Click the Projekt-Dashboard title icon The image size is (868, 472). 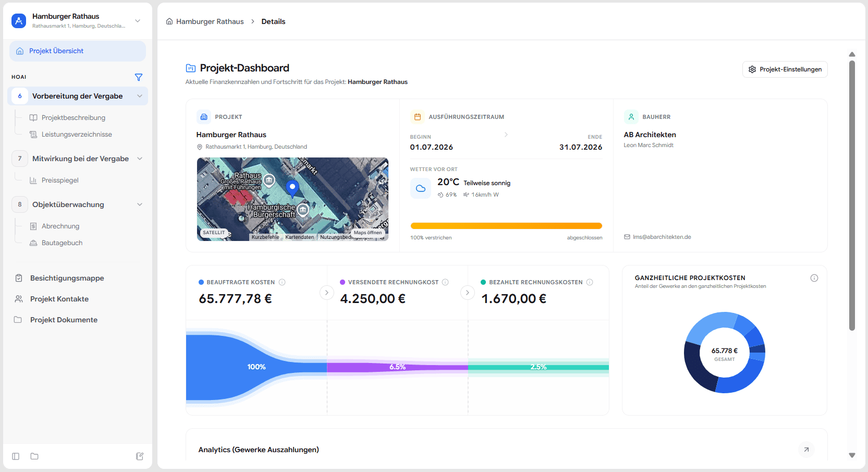pyautogui.click(x=191, y=68)
